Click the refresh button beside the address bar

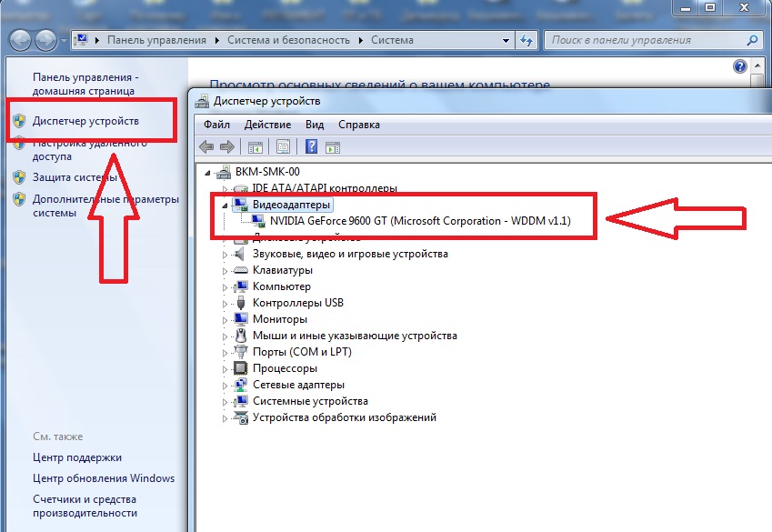[526, 40]
